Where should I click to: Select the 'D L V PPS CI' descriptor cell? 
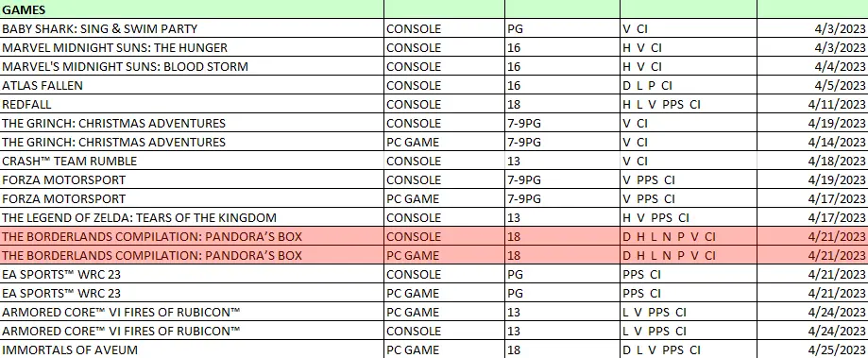point(689,349)
